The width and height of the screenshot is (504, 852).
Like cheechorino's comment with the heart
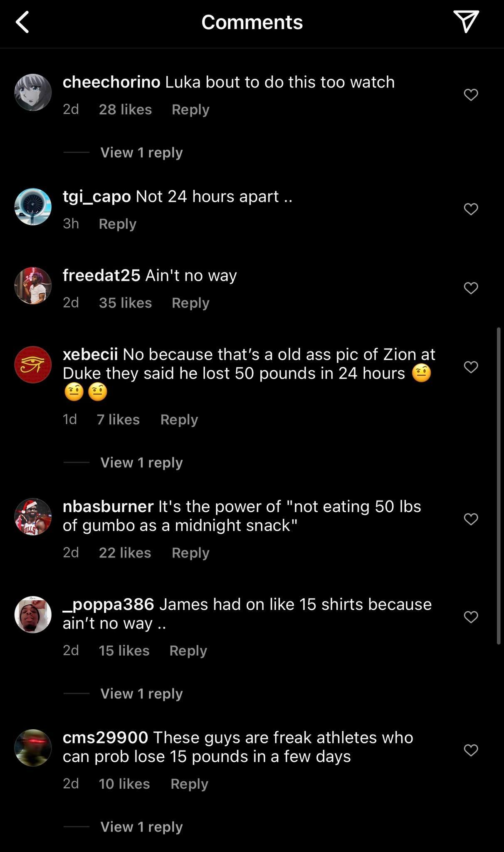[471, 95]
